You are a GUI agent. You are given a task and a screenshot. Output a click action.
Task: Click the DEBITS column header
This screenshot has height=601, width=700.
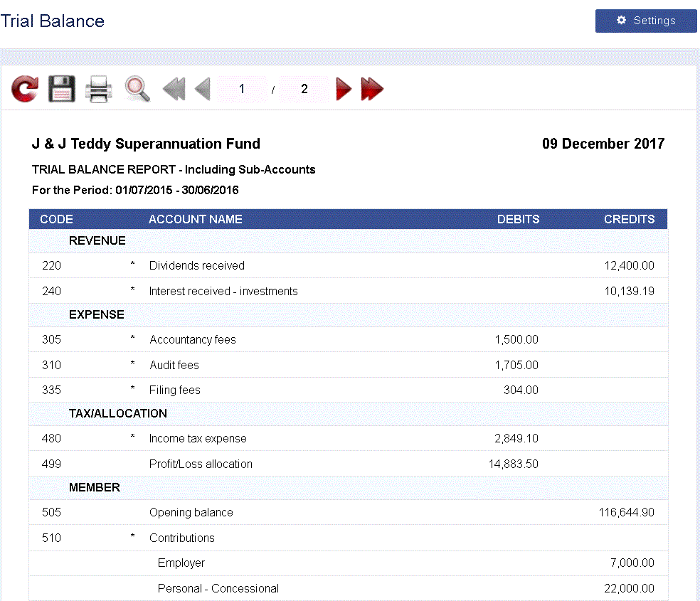(518, 219)
